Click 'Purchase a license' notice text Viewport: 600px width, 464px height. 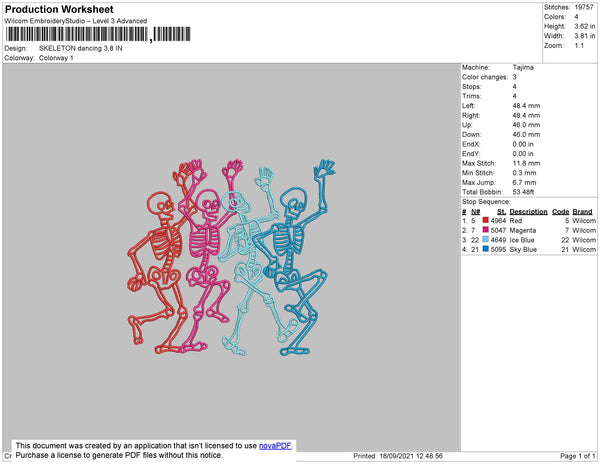(45, 455)
